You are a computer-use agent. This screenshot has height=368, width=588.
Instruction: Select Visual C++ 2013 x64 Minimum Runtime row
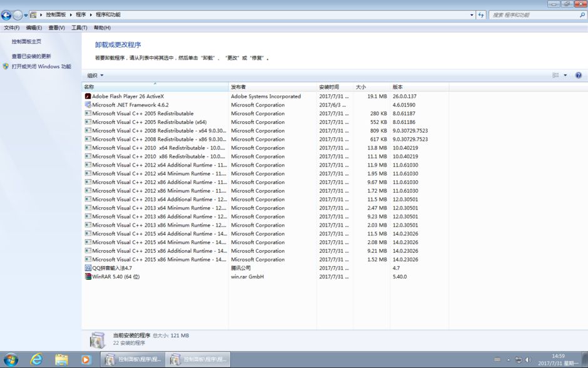[x=265, y=208]
